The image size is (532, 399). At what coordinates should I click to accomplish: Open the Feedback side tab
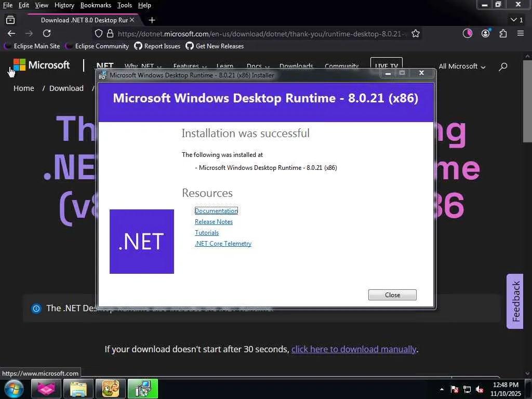515,301
